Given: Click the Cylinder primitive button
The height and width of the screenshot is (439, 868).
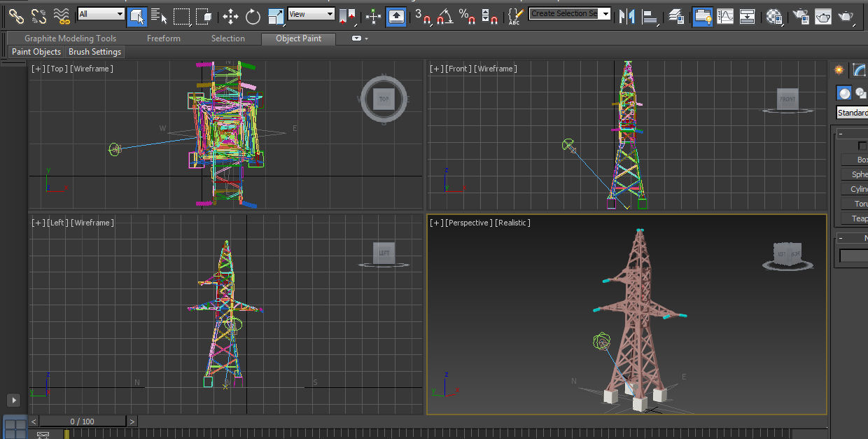Looking at the screenshot, I should [855, 189].
